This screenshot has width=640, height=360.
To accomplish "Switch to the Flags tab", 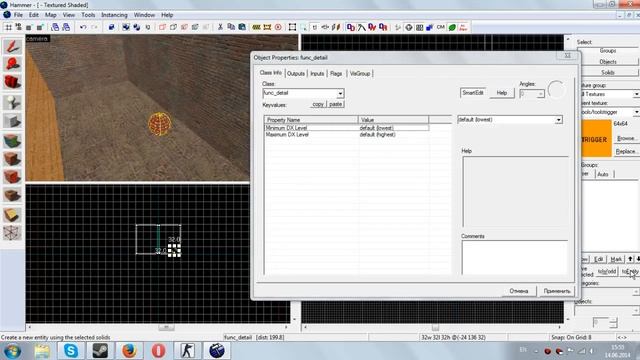I will [336, 73].
